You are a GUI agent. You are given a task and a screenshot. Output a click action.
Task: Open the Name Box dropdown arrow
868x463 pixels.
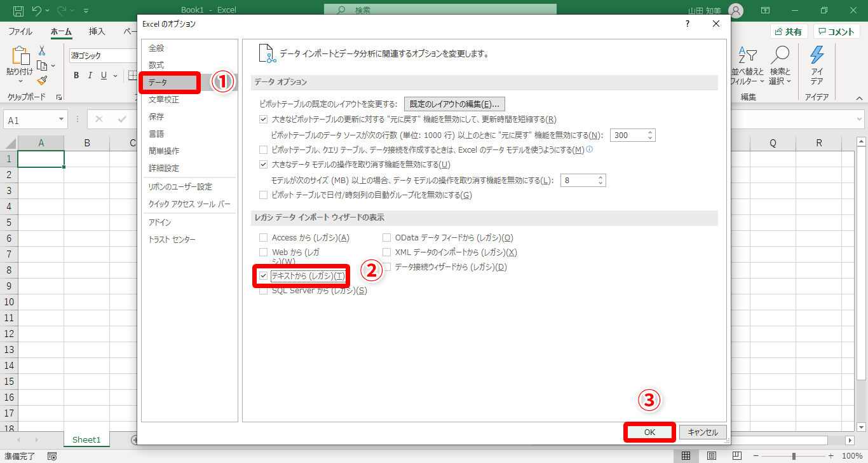62,120
